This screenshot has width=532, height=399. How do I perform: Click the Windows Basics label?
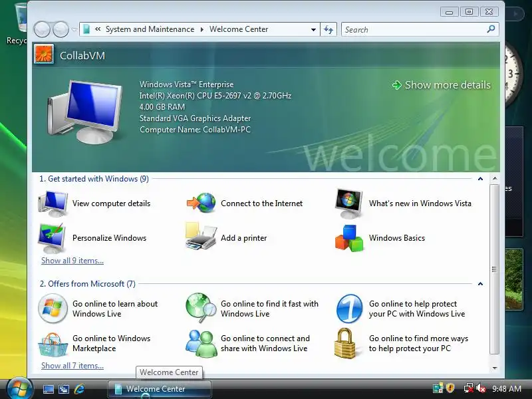(397, 238)
